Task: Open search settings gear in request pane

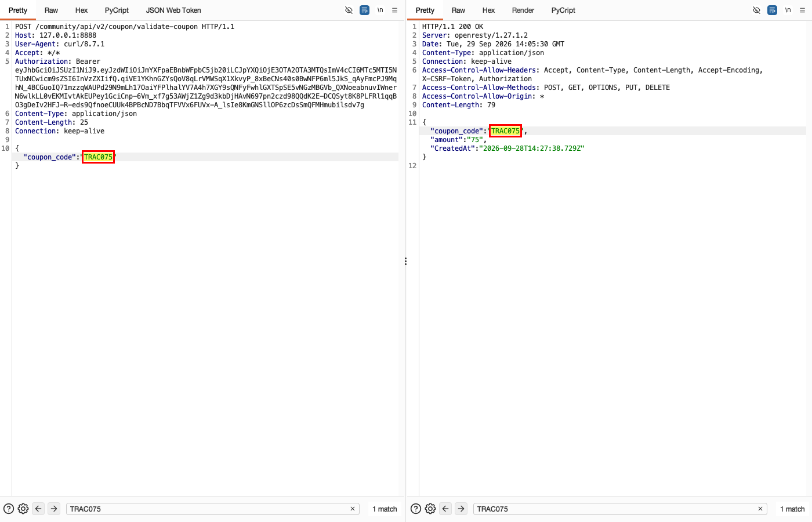Action: [23, 509]
